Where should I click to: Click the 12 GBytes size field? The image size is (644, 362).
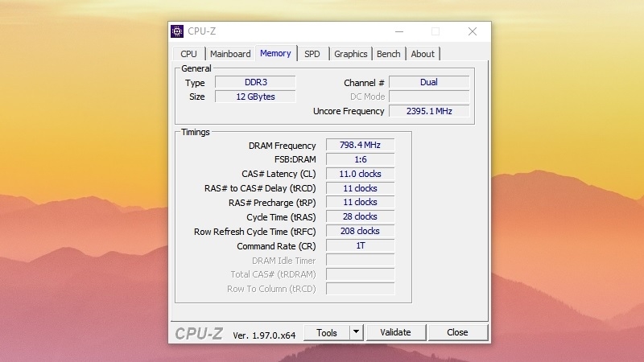click(x=255, y=97)
